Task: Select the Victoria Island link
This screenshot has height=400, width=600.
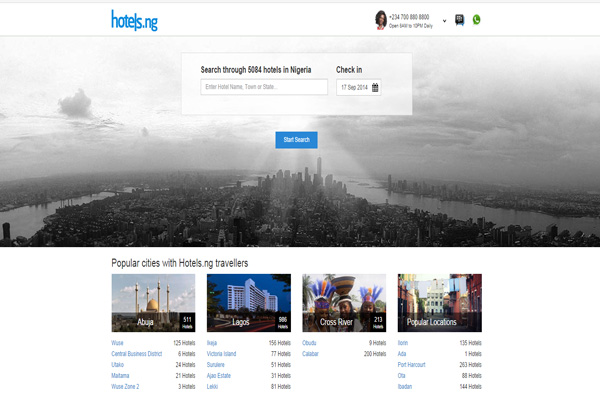Action: [222, 354]
